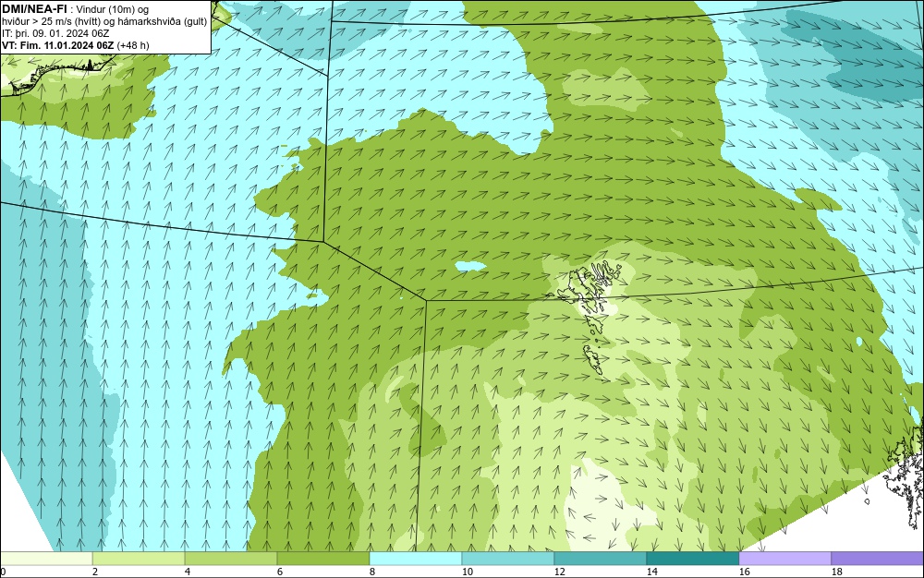Click the 10–12 m/s turquoise legend swatch
The image size is (924, 578).
pyautogui.click(x=508, y=559)
